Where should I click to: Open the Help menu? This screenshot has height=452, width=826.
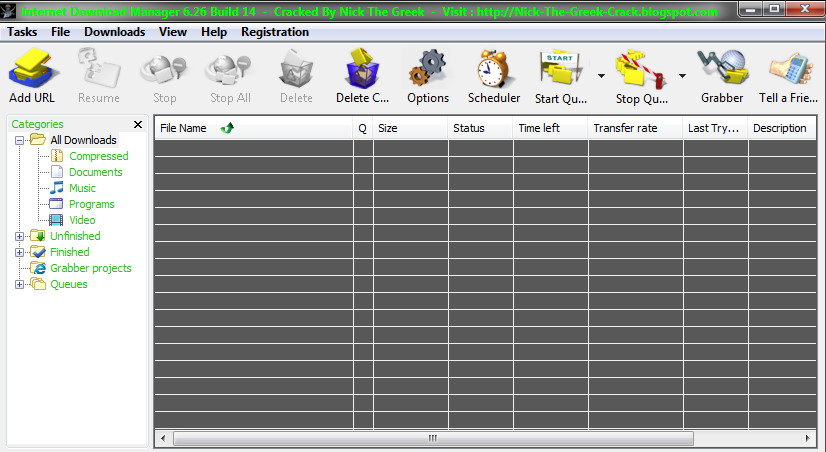(214, 32)
